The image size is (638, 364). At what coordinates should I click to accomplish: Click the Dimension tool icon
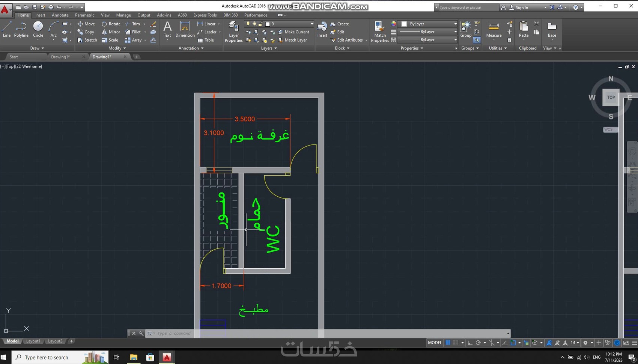(185, 29)
